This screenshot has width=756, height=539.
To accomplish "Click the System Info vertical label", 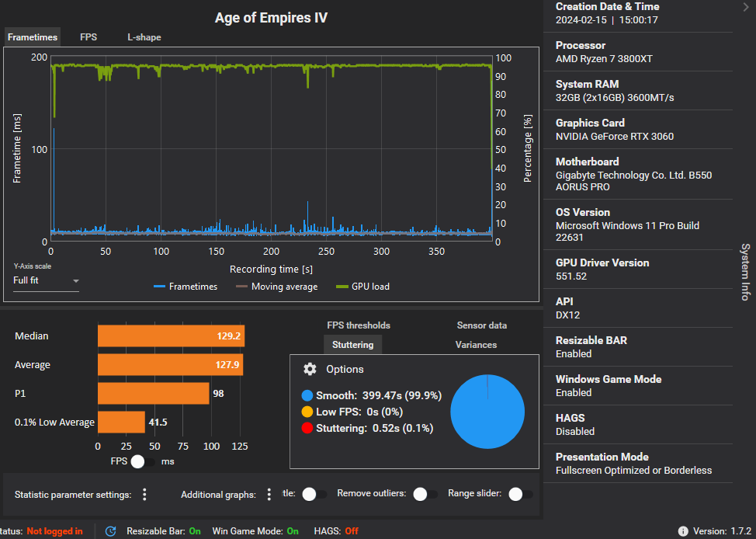I will coord(745,272).
